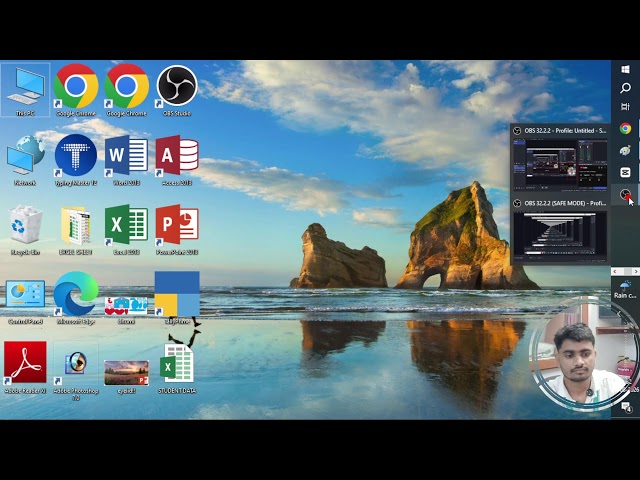Open the Access 2013 shortcut
Viewport: 640px width, 480px height.
177,160
